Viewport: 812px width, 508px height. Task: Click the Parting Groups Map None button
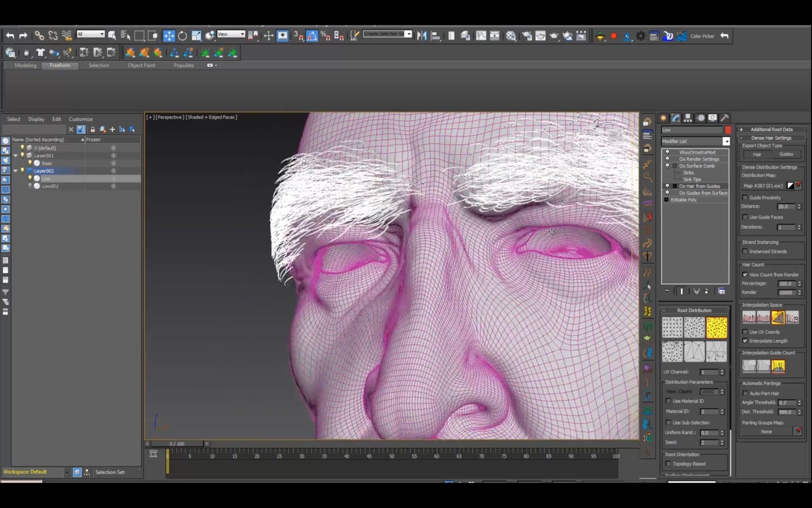tap(767, 432)
